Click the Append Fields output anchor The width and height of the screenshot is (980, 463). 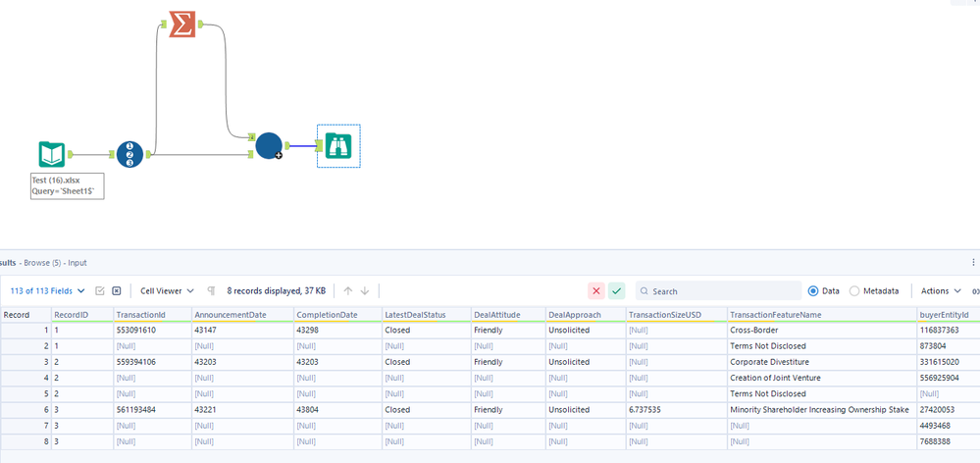coord(286,145)
